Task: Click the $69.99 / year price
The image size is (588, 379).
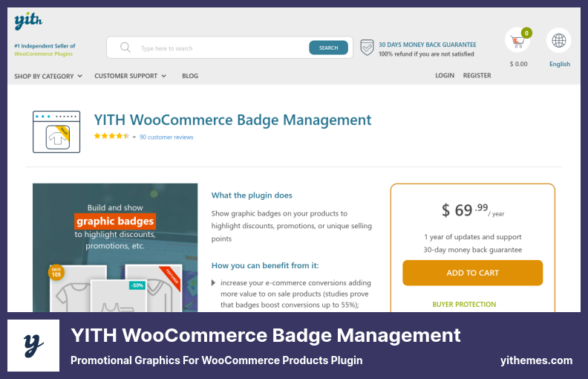Action: click(x=472, y=210)
